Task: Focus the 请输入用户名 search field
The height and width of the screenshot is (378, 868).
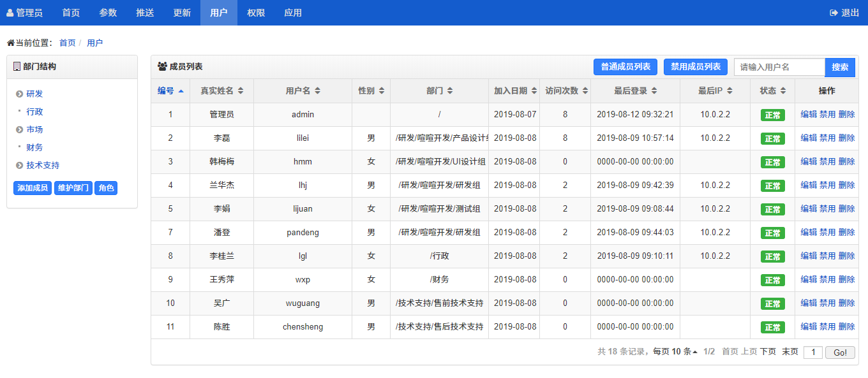Action: [x=779, y=67]
